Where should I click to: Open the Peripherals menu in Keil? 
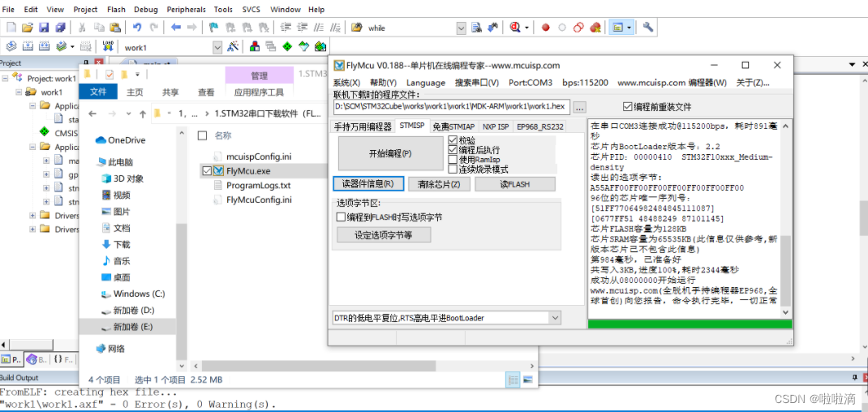click(186, 10)
